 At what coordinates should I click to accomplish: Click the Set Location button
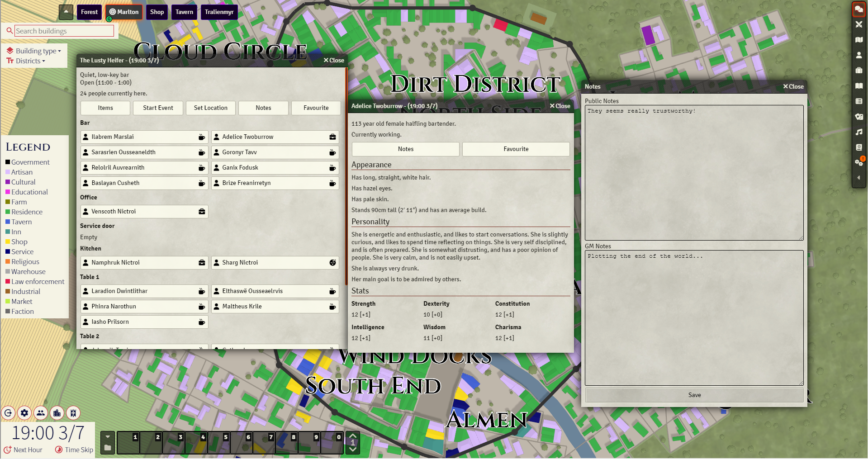pyautogui.click(x=211, y=108)
